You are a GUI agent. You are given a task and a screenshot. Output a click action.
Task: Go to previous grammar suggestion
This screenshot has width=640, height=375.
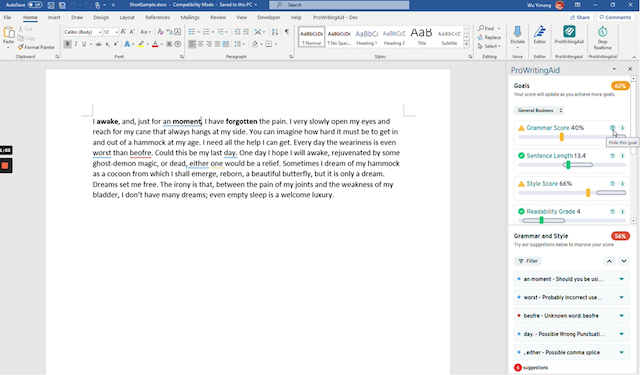(609, 261)
